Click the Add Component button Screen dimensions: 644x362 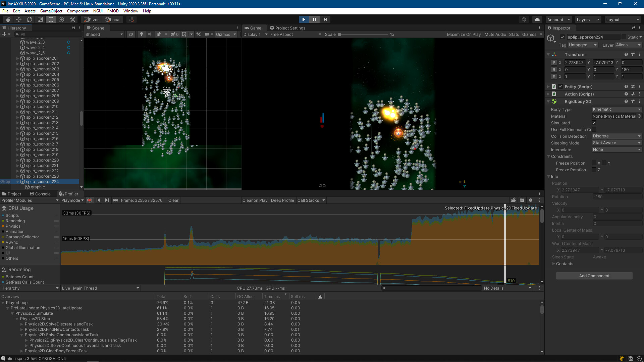point(594,276)
